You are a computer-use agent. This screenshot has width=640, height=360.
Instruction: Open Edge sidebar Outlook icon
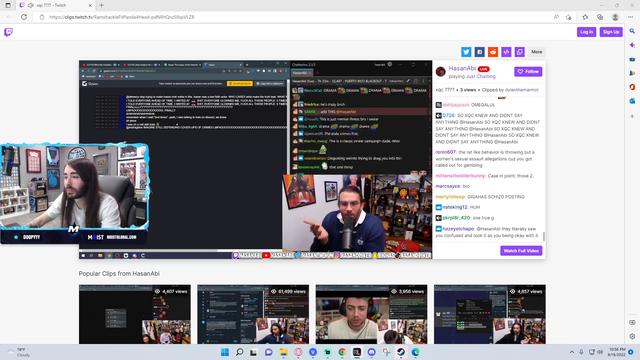coord(632,101)
